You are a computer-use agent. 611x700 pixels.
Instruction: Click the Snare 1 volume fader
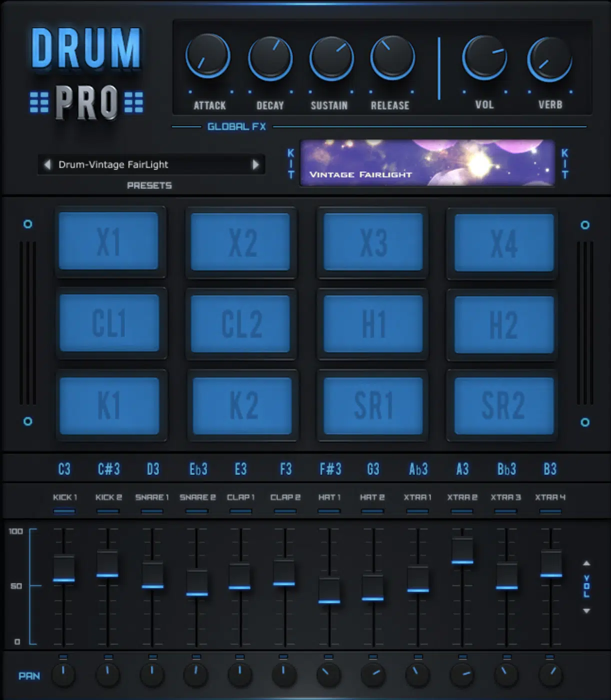pos(152,575)
